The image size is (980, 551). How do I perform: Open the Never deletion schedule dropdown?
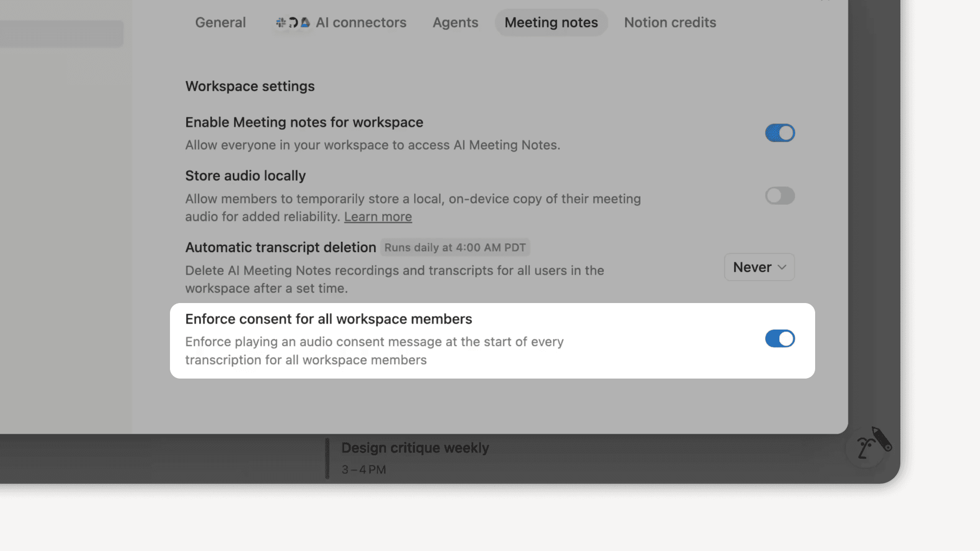(759, 267)
